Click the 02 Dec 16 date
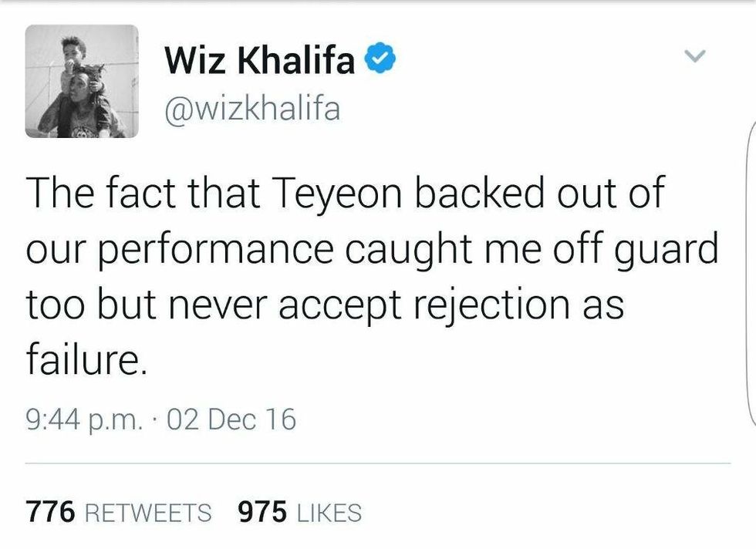The image size is (756, 549). (230, 419)
